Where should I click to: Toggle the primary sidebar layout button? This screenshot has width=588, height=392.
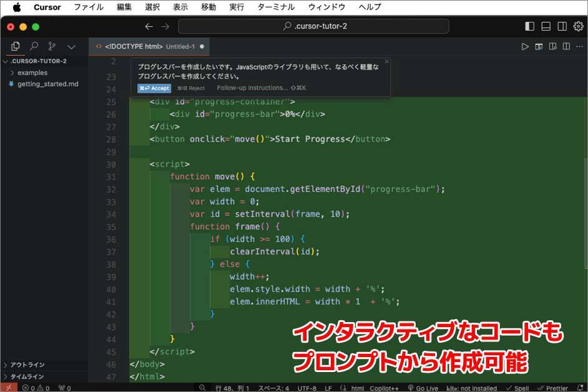click(529, 26)
